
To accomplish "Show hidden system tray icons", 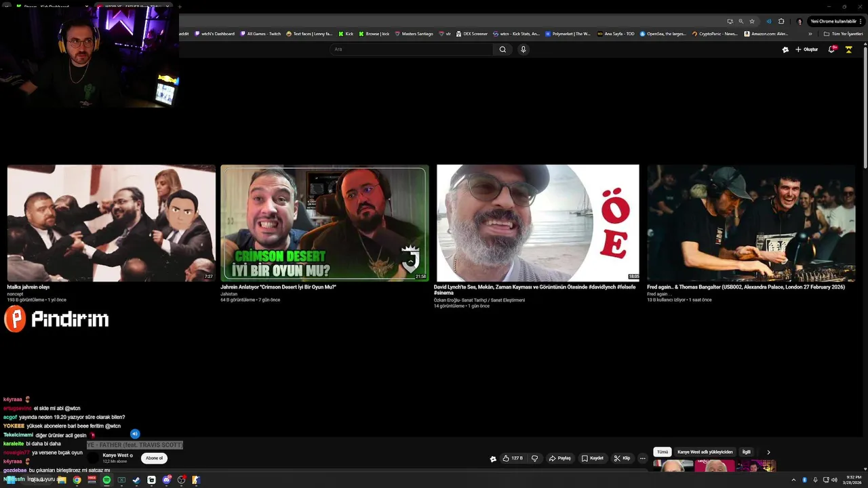I will [793, 480].
